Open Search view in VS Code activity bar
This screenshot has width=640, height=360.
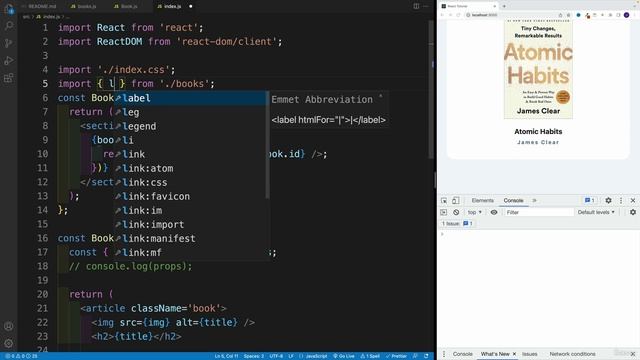pos(9,26)
